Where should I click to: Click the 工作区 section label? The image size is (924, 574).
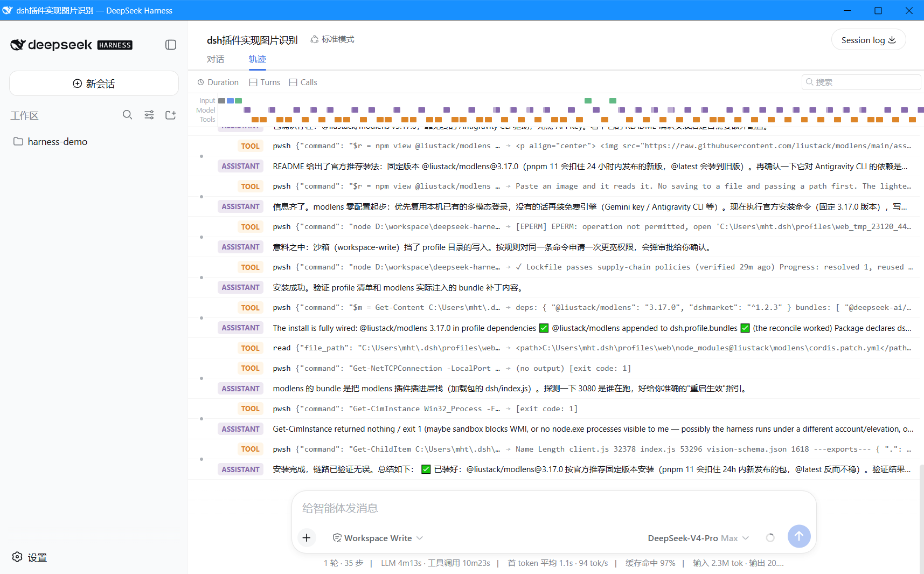(x=24, y=115)
